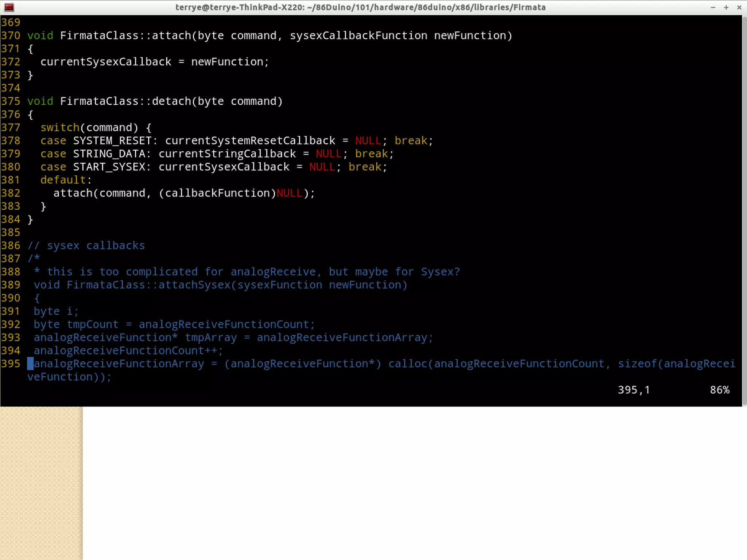747x560 pixels.
Task: Click tmpCount on line 392
Action: (x=93, y=324)
